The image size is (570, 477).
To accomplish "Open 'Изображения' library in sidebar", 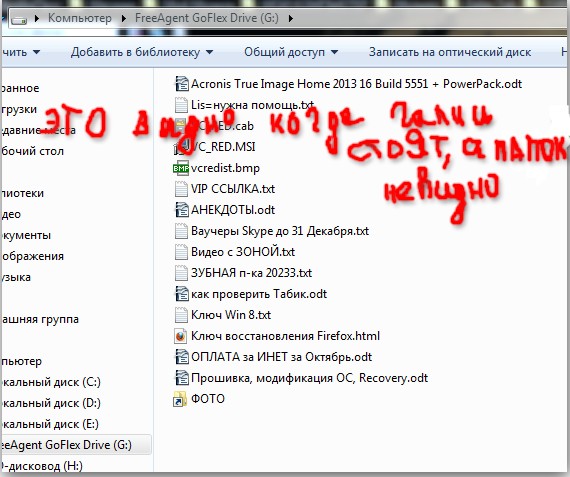I will point(33,256).
